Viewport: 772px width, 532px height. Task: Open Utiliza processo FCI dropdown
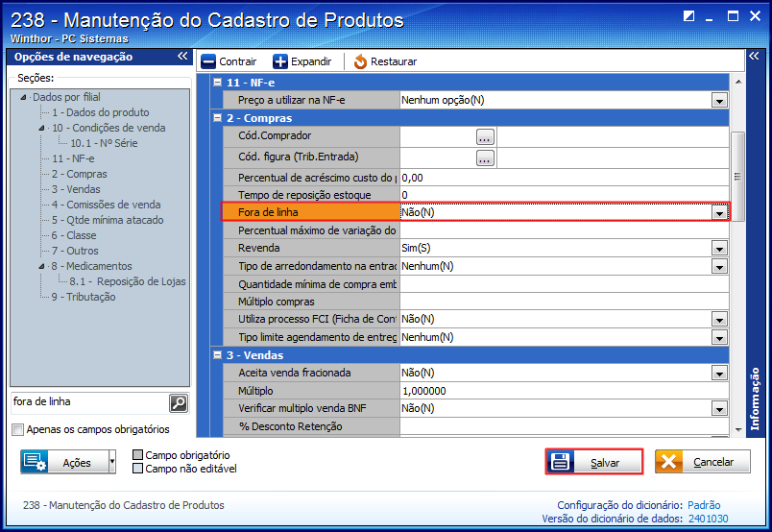click(719, 320)
